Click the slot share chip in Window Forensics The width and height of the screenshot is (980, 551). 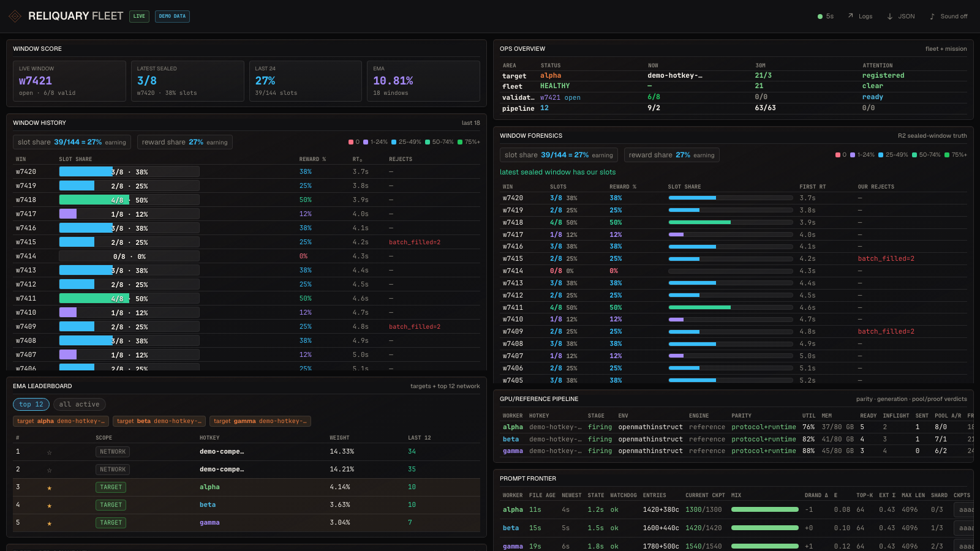point(559,155)
